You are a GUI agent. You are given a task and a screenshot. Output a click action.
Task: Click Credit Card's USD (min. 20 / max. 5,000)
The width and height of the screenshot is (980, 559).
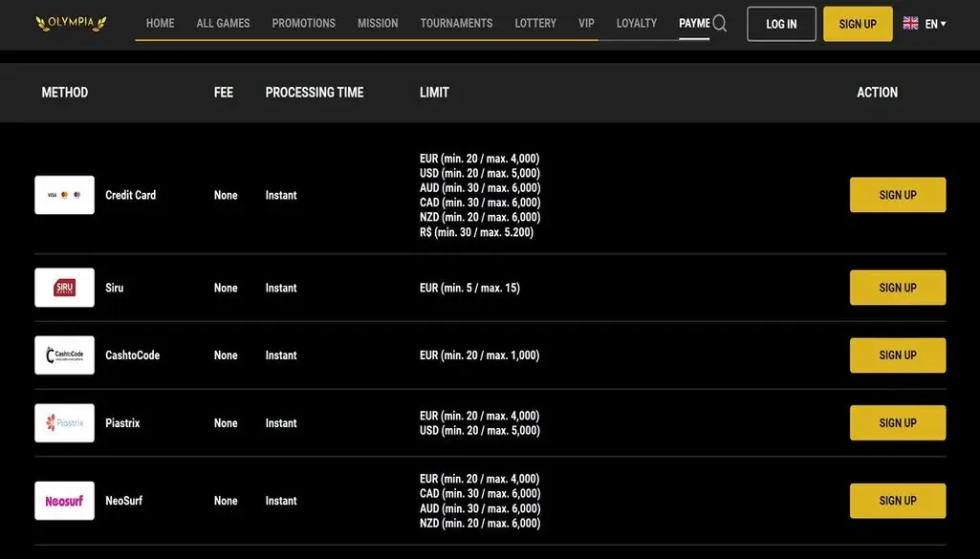click(x=479, y=173)
